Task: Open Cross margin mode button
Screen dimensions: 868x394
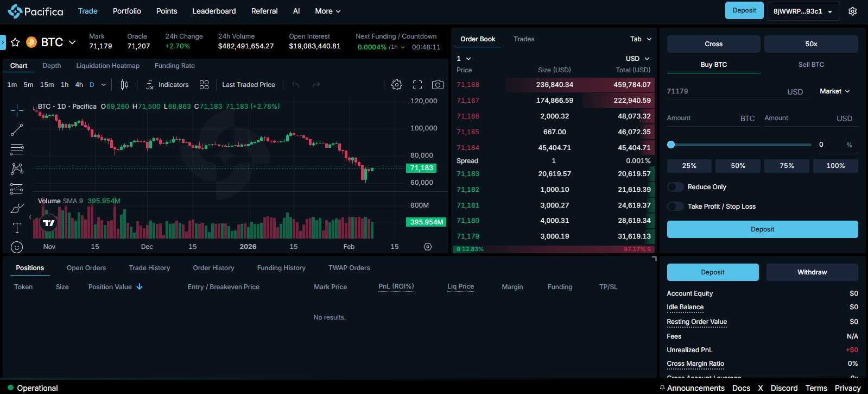Action: (x=713, y=44)
